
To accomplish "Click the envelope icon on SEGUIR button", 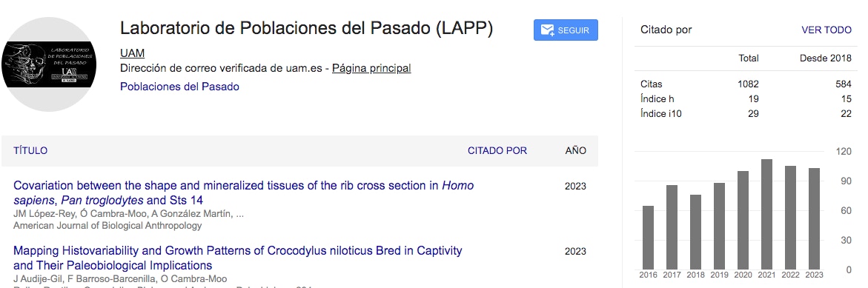I will 548,30.
